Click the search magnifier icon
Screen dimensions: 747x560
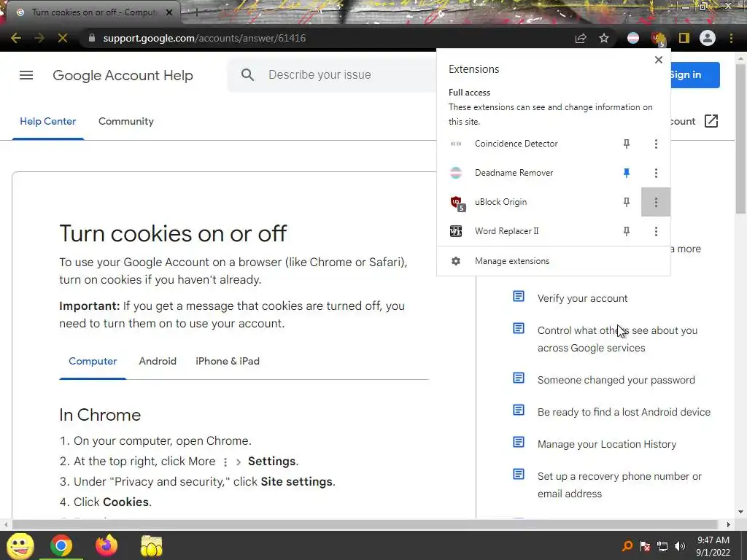point(247,75)
